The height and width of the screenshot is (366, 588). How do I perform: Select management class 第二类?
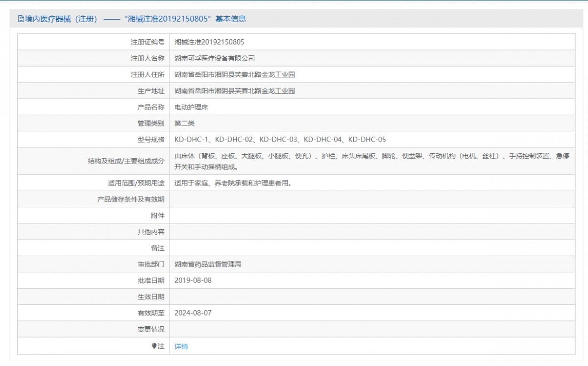tap(185, 123)
